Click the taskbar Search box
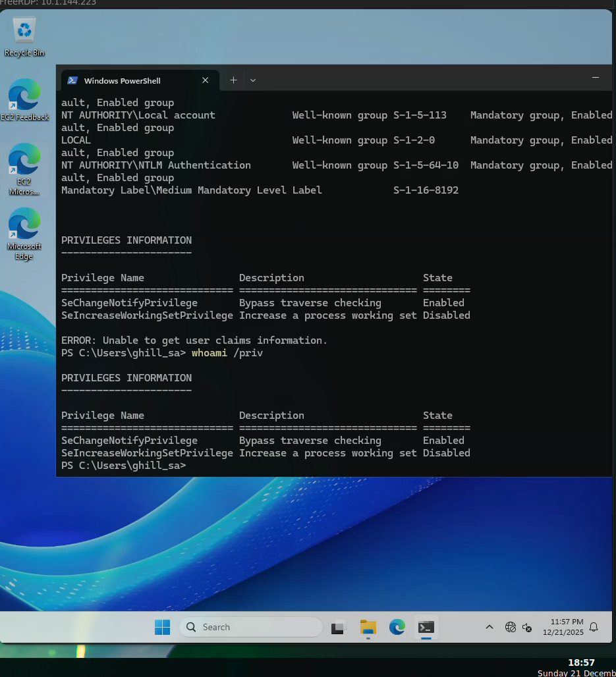The height and width of the screenshot is (677, 616). point(251,628)
